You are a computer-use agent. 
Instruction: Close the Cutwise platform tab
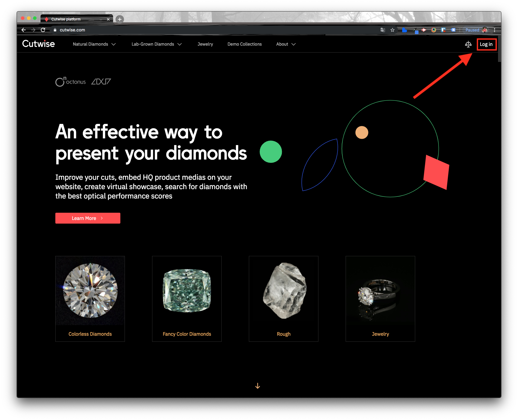pyautogui.click(x=108, y=19)
